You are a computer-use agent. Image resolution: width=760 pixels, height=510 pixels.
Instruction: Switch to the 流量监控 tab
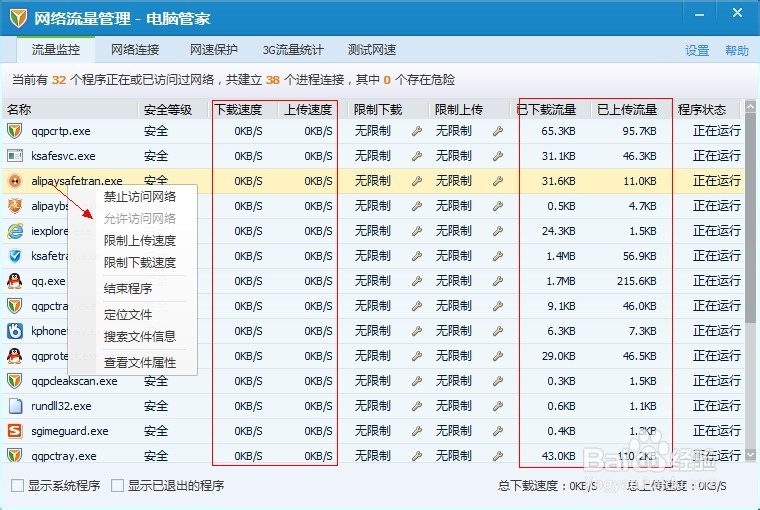click(56, 49)
